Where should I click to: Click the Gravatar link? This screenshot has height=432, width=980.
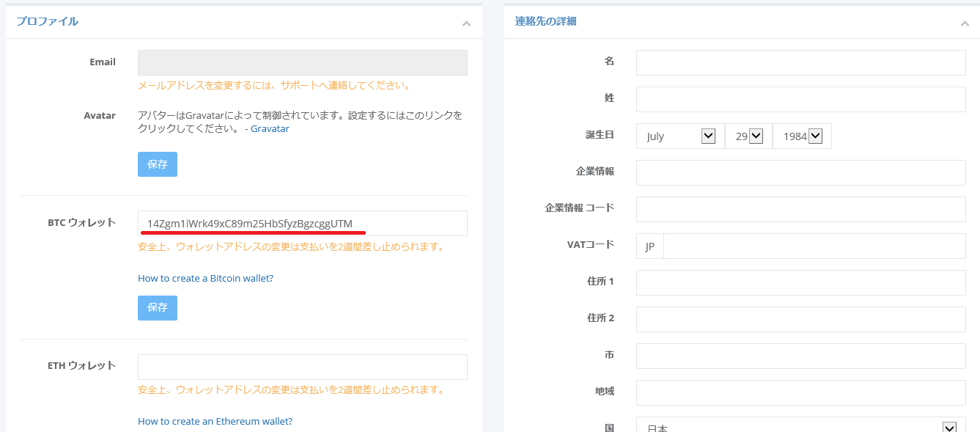click(x=270, y=129)
